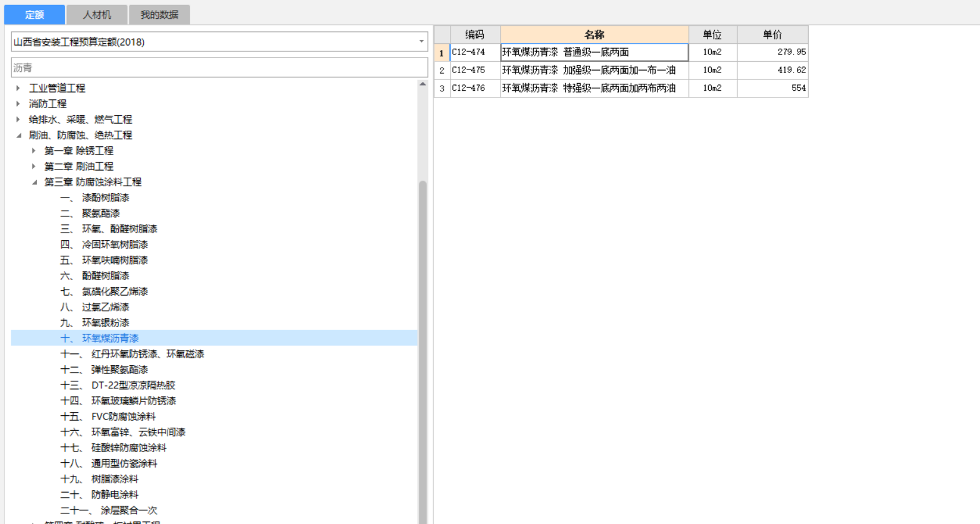Click unit cell 10m2 in row C12-475
This screenshot has height=524, width=980.
click(712, 71)
